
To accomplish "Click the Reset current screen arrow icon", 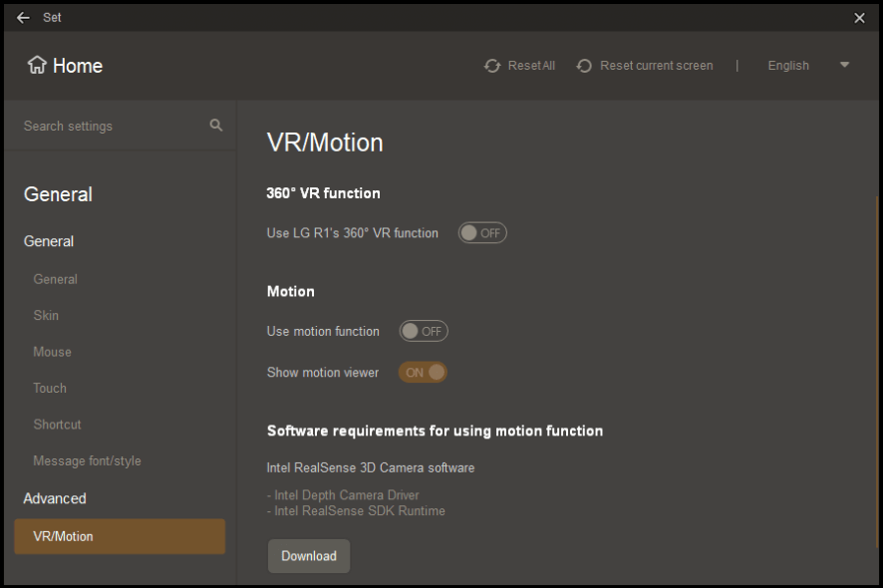I will click(584, 66).
